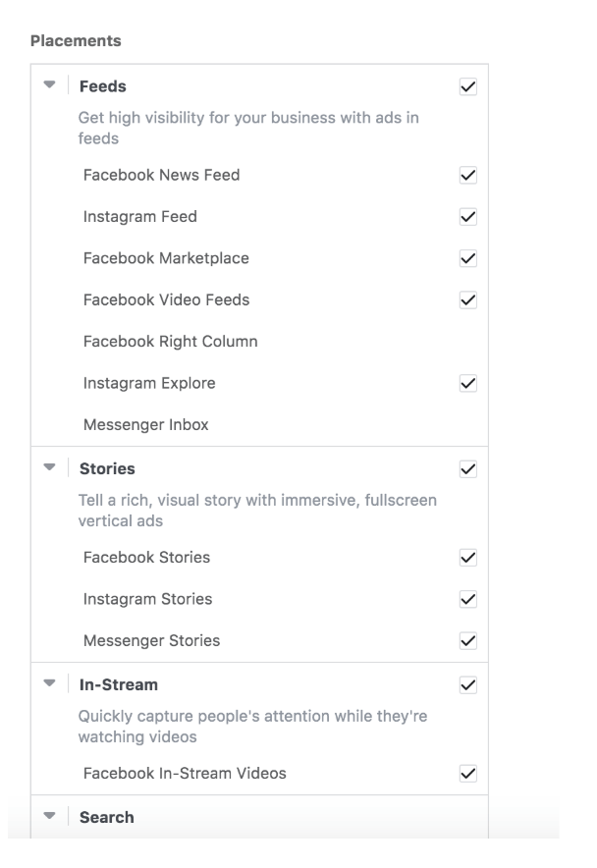Uncheck Facebook Stories placement
This screenshot has height=868, width=597.
click(x=467, y=558)
